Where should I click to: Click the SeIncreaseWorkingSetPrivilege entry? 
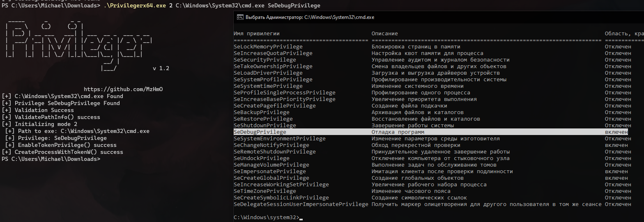coord(281,185)
